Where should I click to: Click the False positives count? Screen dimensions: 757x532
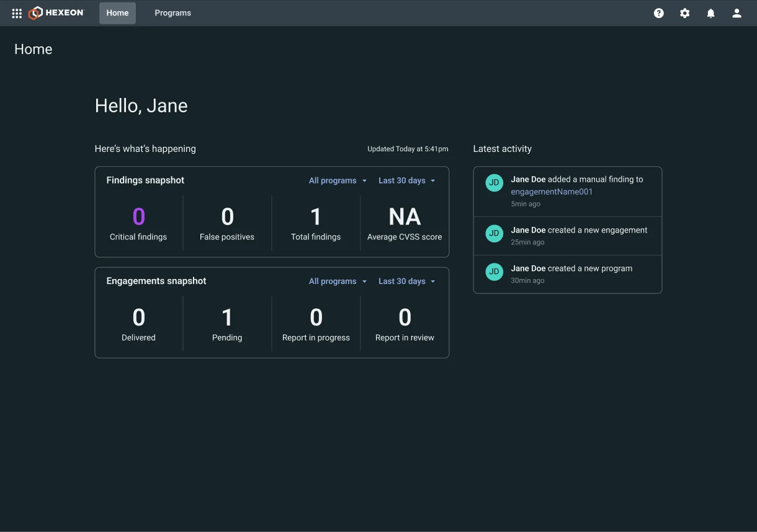click(227, 216)
